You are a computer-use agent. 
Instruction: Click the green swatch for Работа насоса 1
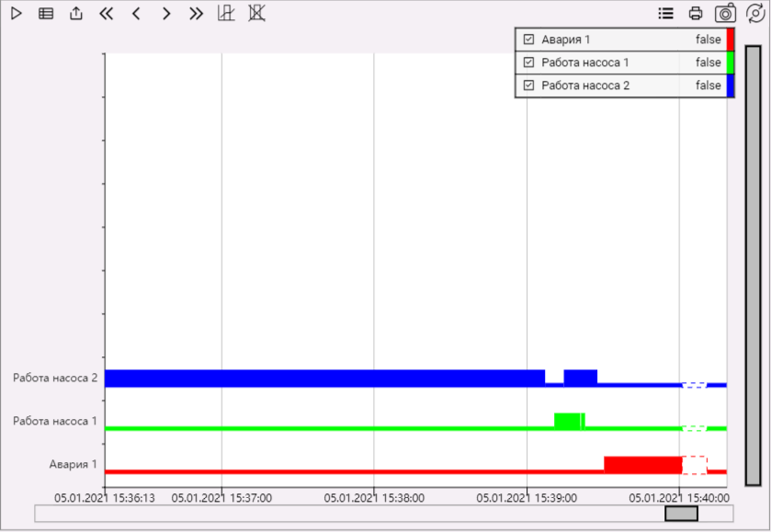coord(730,62)
